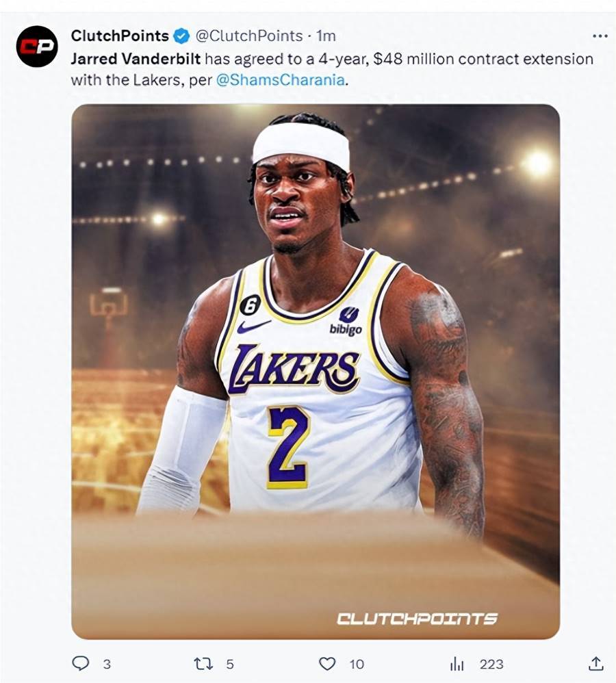Click the blue verified badge
The width and height of the screenshot is (616, 683).
181,36
